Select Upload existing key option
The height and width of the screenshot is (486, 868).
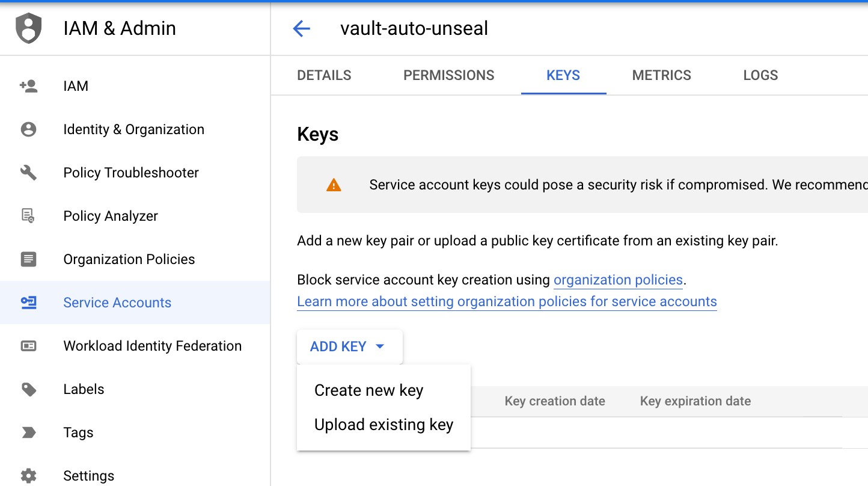pyautogui.click(x=384, y=425)
